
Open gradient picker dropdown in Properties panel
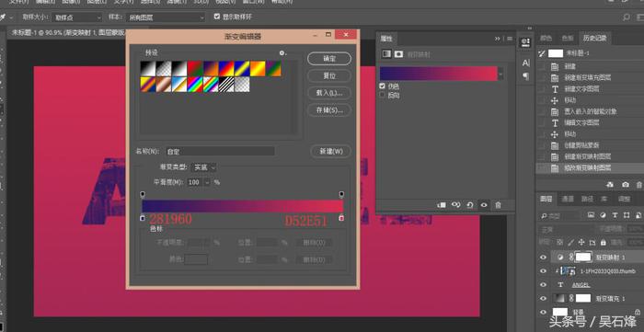point(500,74)
